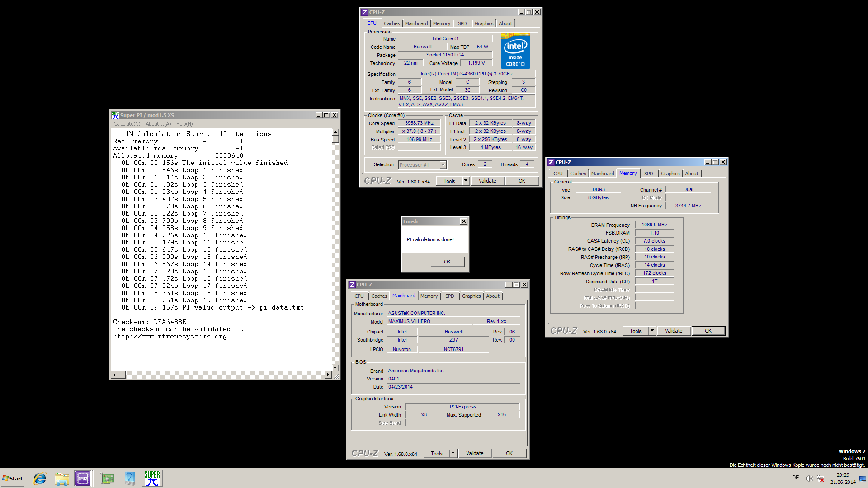Close the Super PI window
868x488 pixels.
(x=335, y=115)
